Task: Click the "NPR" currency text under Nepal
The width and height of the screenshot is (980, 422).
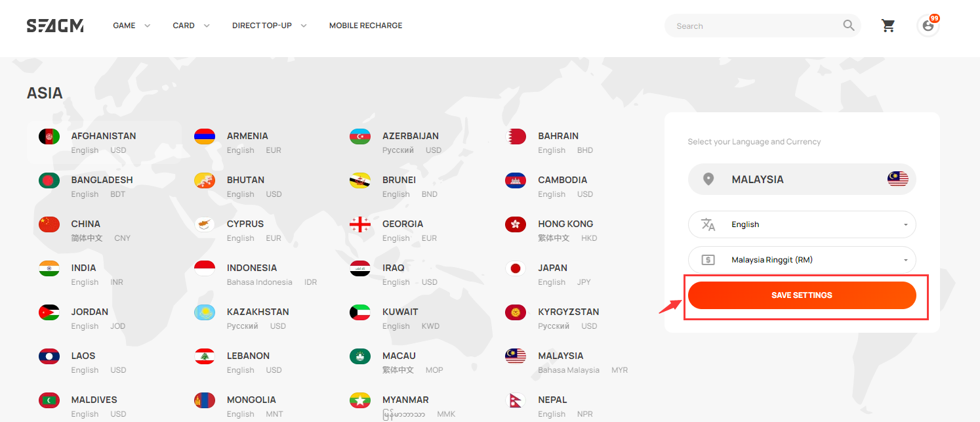Action: point(585,414)
